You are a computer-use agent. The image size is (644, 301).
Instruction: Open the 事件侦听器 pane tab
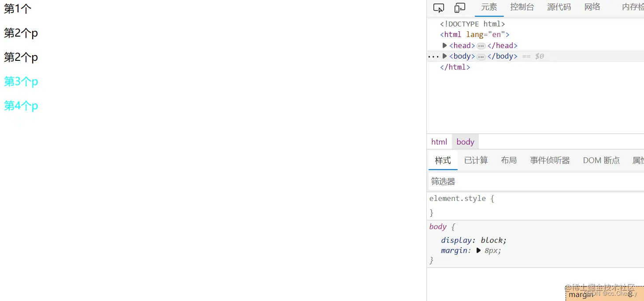[x=550, y=160]
